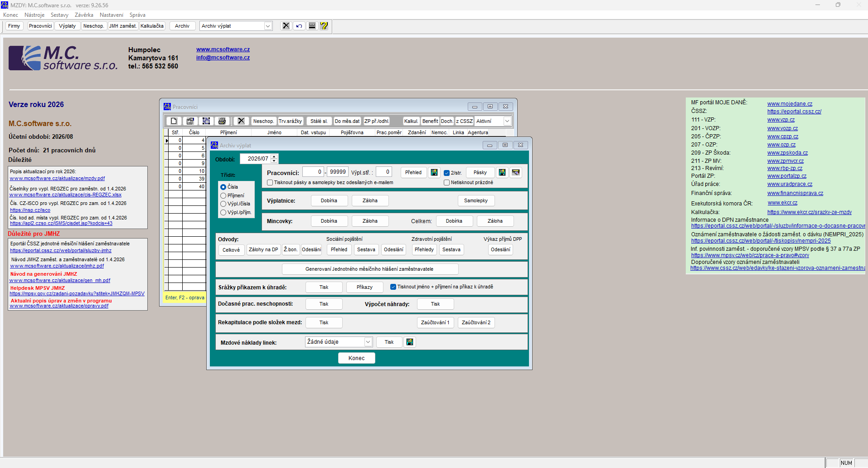Open the info@mcsoftware.cz email link
Viewport: 868px width, 468px height.
223,58
